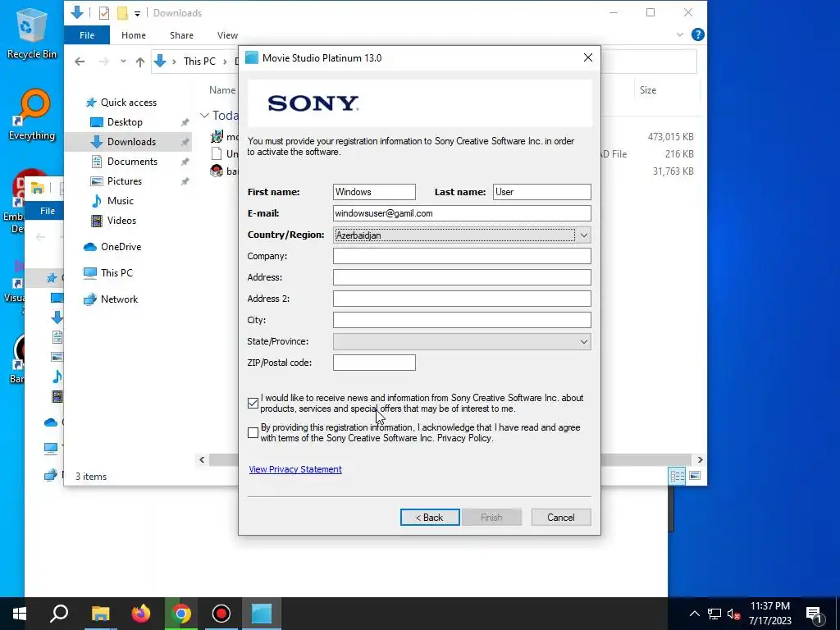Switch to details view button
Image resolution: width=840 pixels, height=630 pixels.
coord(677,476)
